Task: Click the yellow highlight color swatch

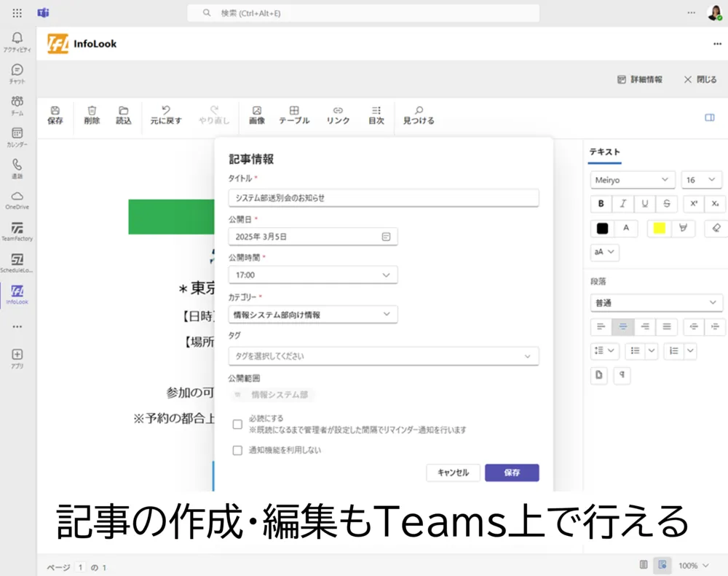Action: (660, 228)
